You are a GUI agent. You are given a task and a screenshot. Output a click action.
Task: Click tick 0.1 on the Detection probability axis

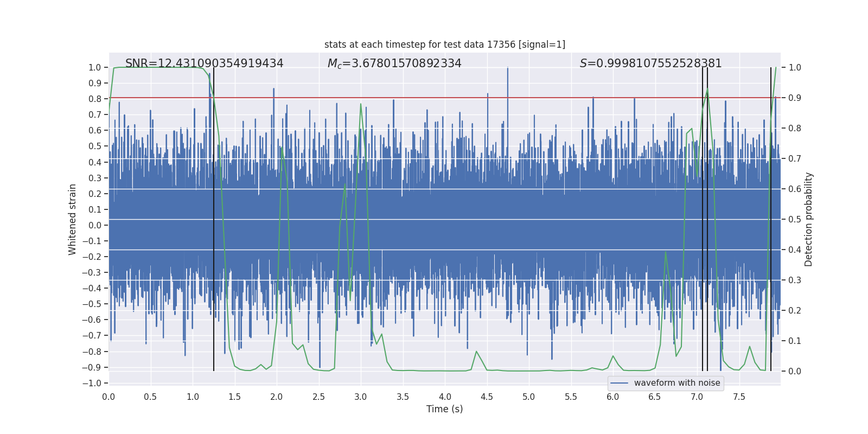click(795, 341)
